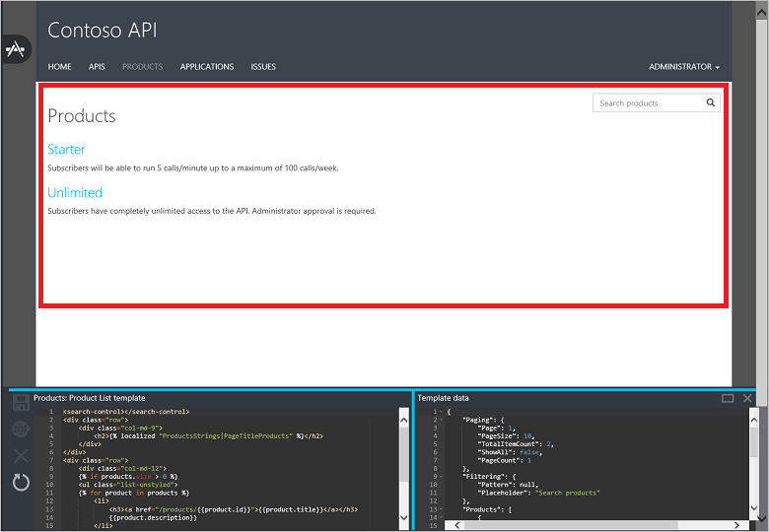Viewport: 769px width, 532px height.
Task: Click the 'ProductsStrings|PageTitleProducts' string in code
Action: (226, 436)
